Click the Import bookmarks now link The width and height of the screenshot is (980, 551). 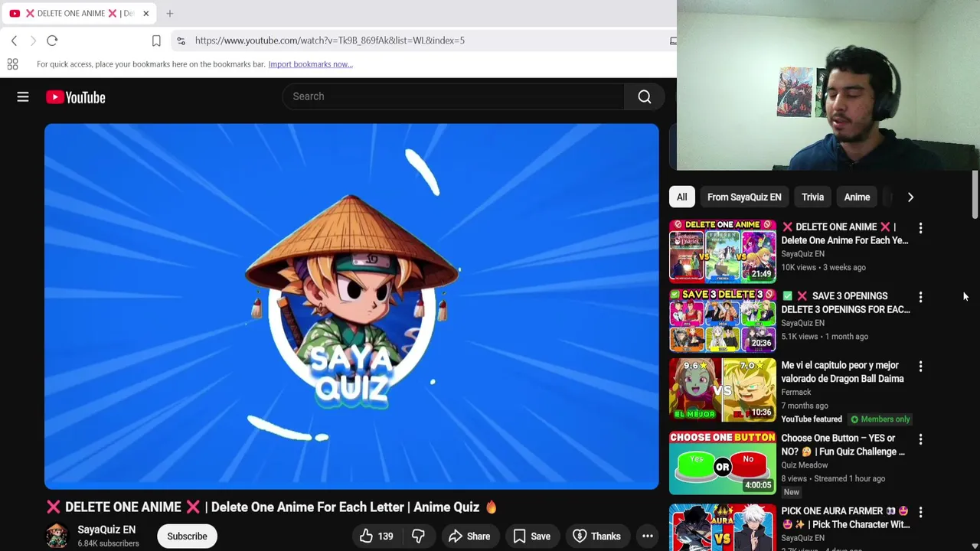click(310, 64)
